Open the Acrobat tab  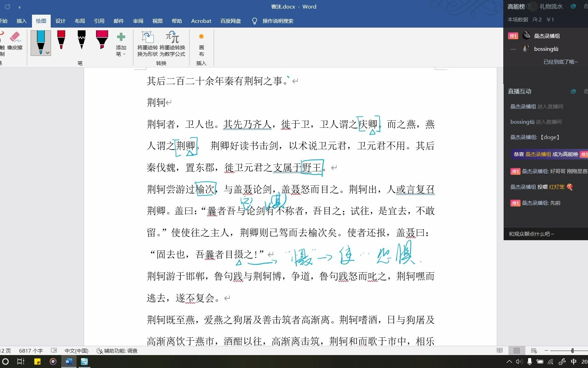click(201, 21)
